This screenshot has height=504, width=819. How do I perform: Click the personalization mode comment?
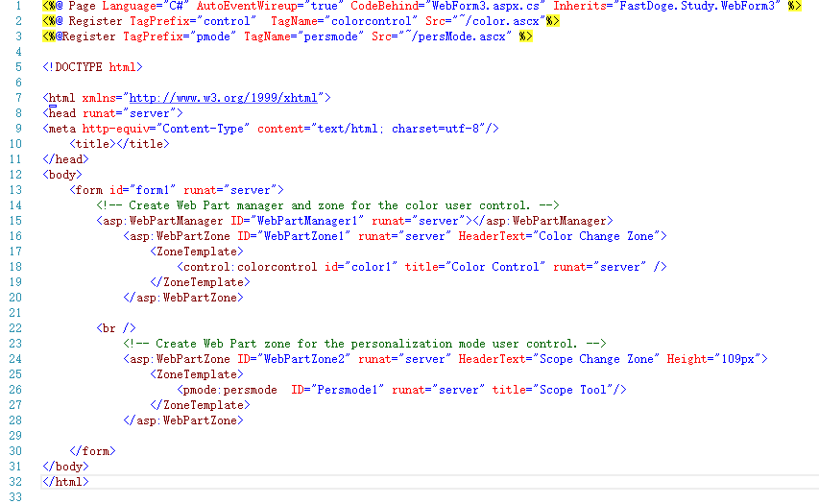(365, 344)
